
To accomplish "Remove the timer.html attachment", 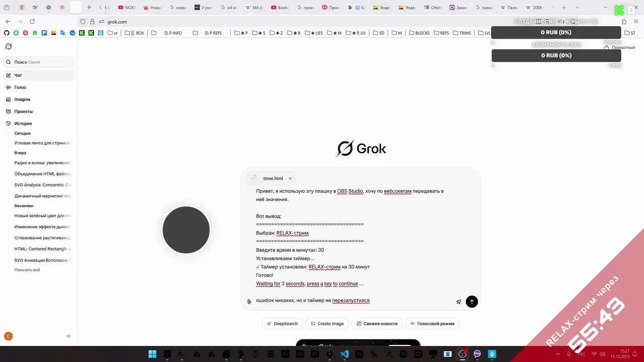I will (x=290, y=178).
